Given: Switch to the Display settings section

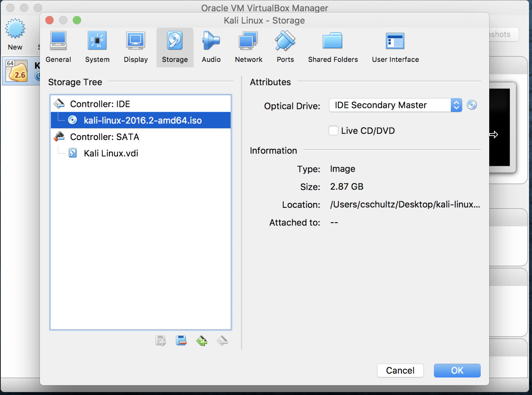Looking at the screenshot, I should 136,48.
